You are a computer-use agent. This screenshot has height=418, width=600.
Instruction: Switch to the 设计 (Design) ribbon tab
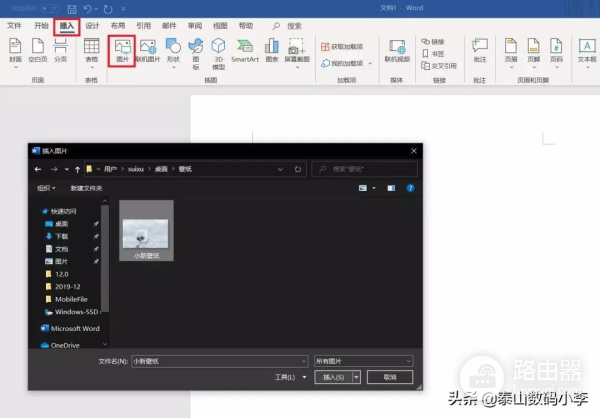(92, 25)
